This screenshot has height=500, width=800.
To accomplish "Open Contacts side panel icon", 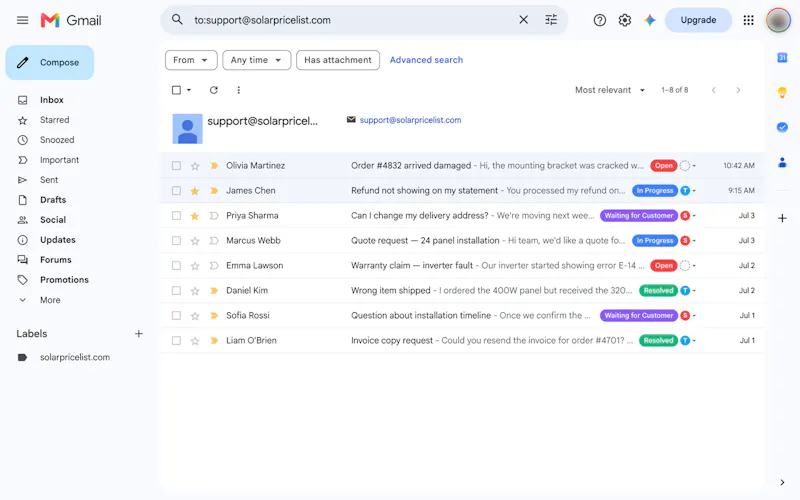I will (x=782, y=163).
